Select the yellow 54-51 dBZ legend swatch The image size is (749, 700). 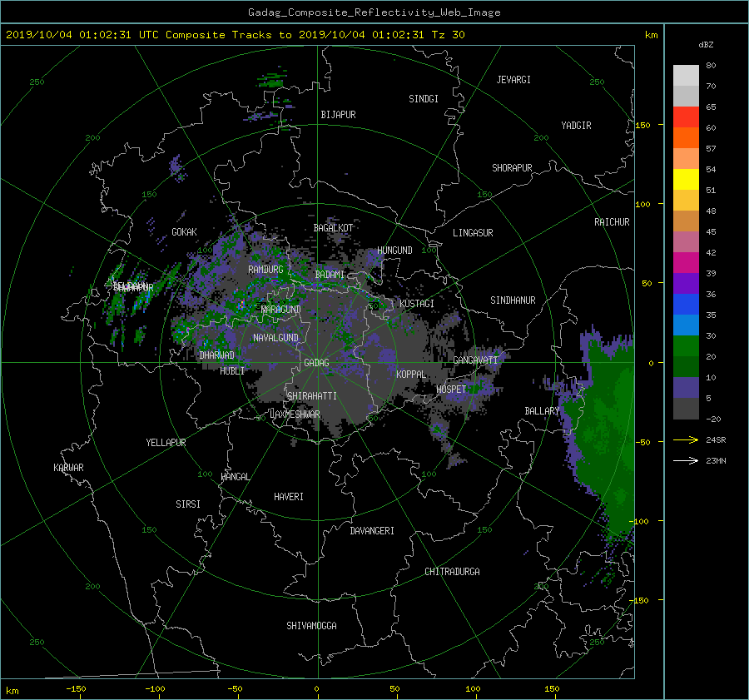(x=686, y=179)
